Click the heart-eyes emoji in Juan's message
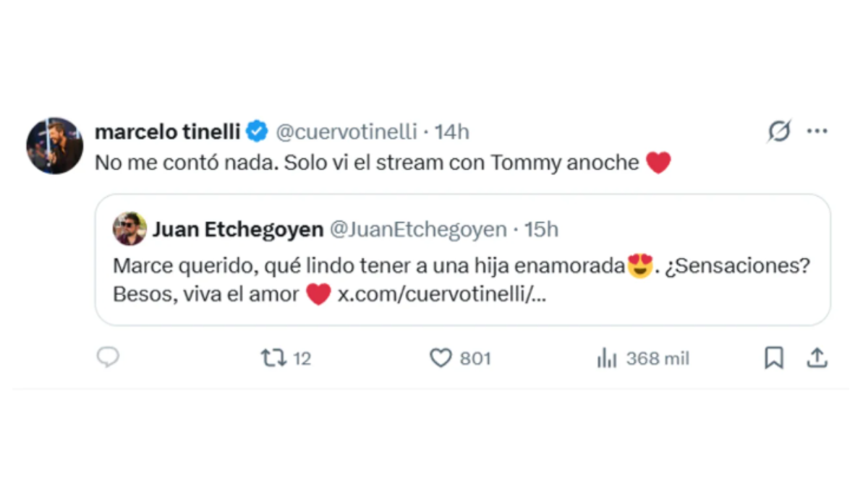Viewport: 868px width, 488px height. (639, 265)
